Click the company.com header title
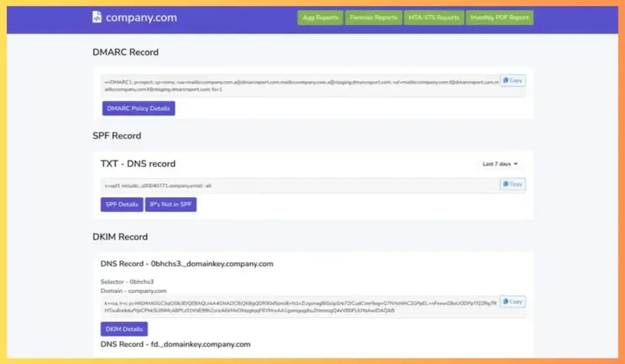The height and width of the screenshot is (364, 625). (x=141, y=18)
